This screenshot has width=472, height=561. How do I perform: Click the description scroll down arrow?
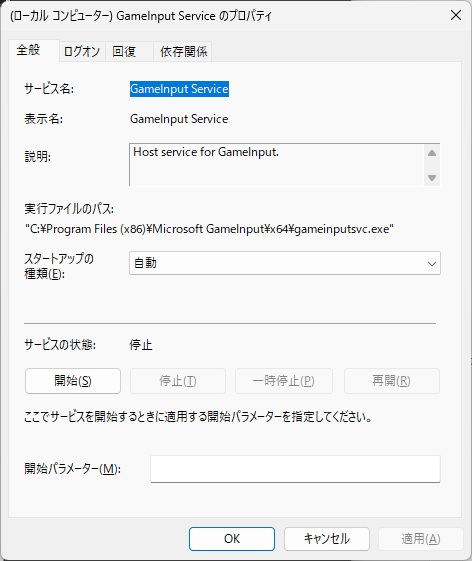pyautogui.click(x=432, y=177)
